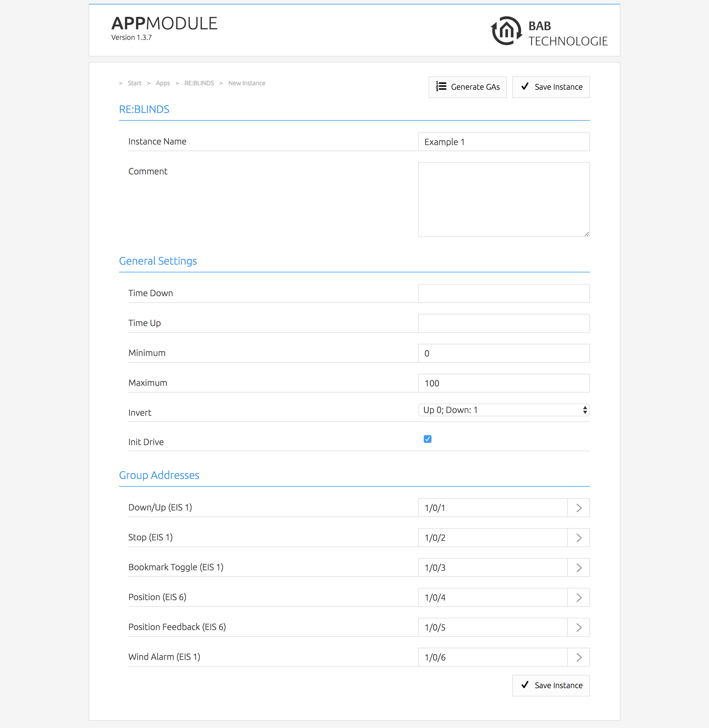Open address picker for Bookmark Toggle
This screenshot has height=728, width=709.
(x=578, y=567)
